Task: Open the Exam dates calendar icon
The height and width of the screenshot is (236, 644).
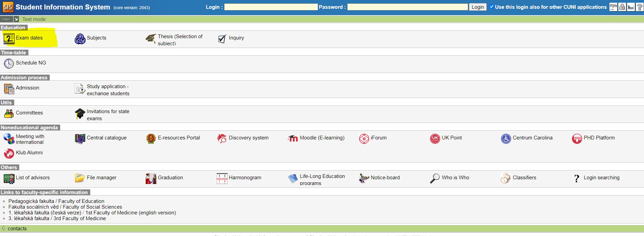Action: pos(9,38)
